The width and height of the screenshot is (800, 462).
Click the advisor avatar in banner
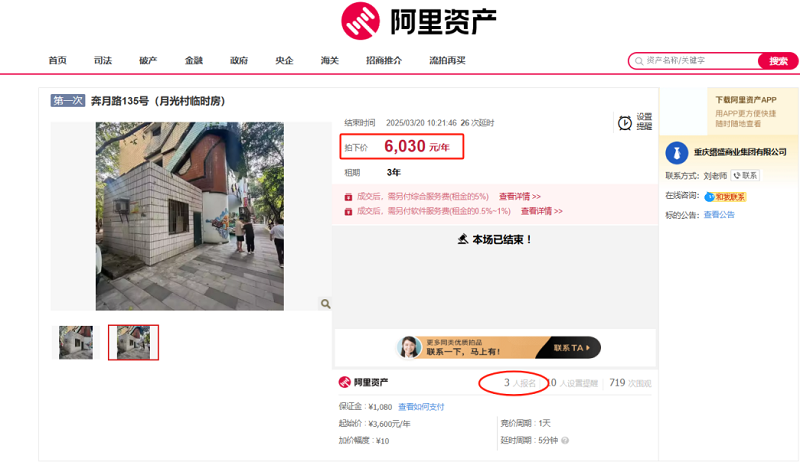pyautogui.click(x=410, y=347)
